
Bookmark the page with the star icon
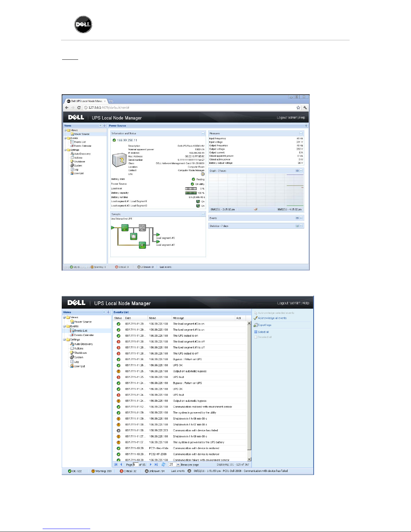click(298, 108)
